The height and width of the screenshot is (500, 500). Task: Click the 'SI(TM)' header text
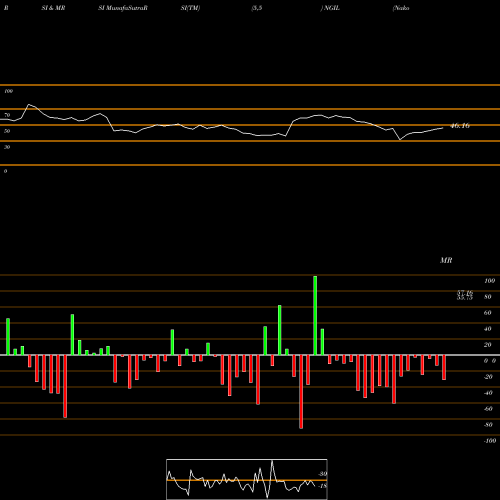click(190, 8)
